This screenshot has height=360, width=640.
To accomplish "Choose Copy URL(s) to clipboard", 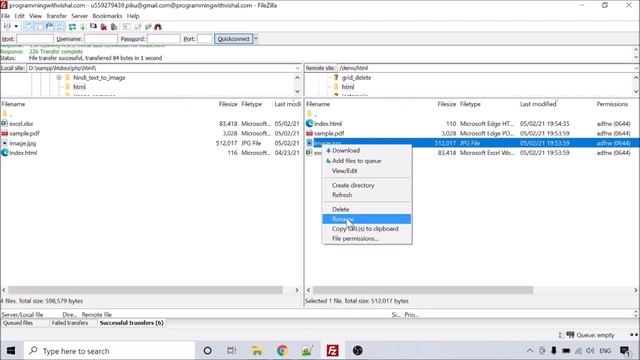I will click(367, 229).
